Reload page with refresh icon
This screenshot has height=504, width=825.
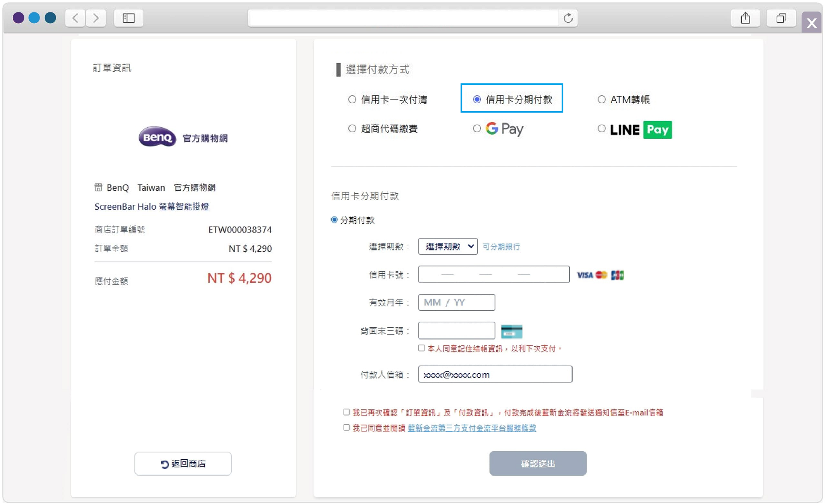(x=568, y=18)
